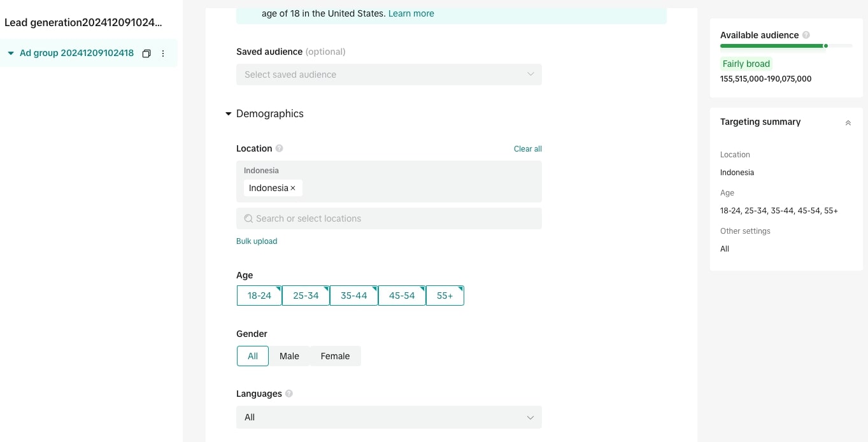This screenshot has width=868, height=442.
Task: Open the ad group three-dot menu
Action: click(x=163, y=53)
